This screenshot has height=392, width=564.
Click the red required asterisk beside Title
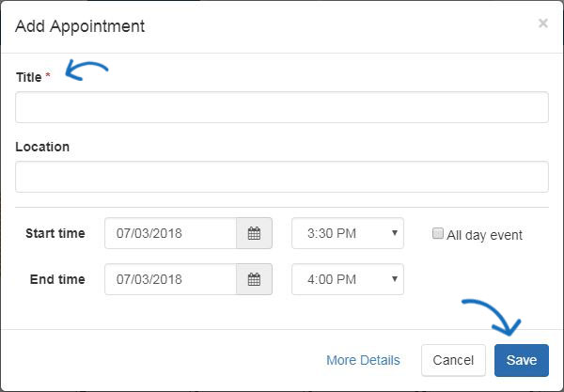click(48, 75)
